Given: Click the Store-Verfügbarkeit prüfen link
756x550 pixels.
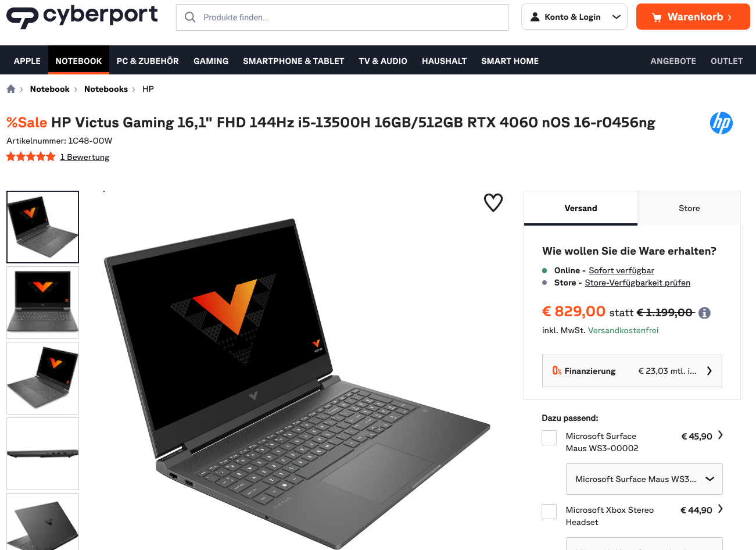Looking at the screenshot, I should [637, 283].
